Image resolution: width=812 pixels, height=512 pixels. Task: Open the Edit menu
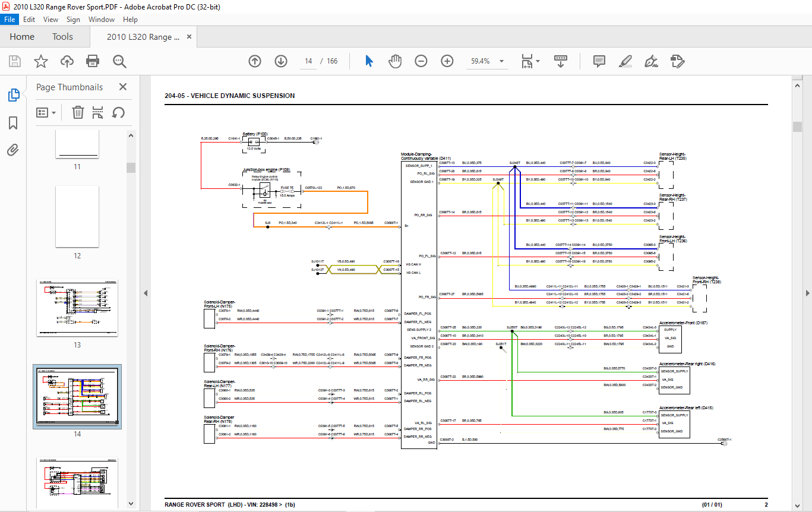click(29, 20)
